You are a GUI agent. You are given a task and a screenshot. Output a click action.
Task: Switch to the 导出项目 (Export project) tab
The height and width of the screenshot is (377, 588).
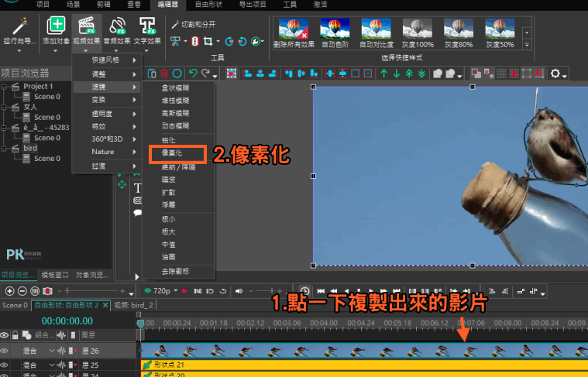(x=253, y=5)
